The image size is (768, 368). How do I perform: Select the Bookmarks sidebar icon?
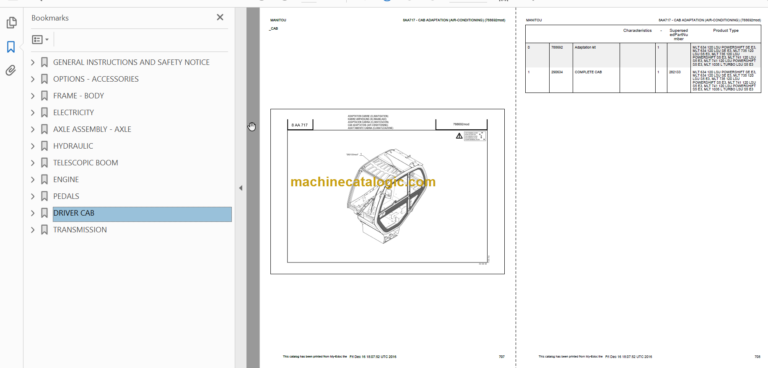11,47
